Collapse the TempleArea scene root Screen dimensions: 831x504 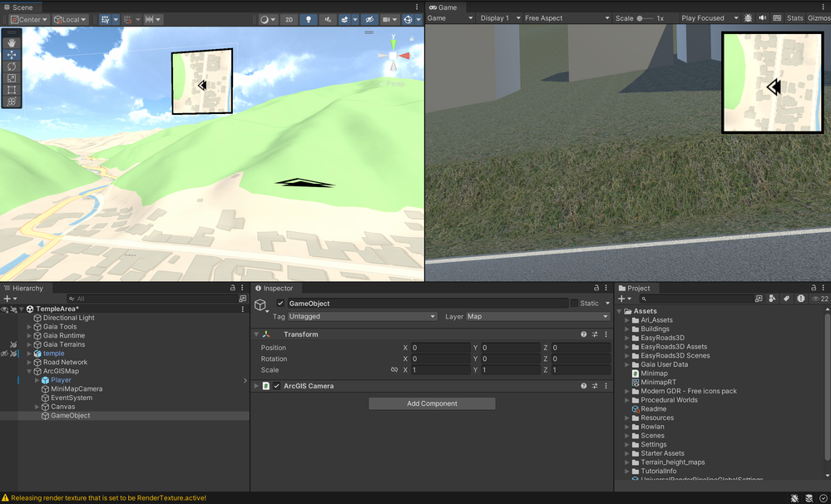click(x=21, y=309)
